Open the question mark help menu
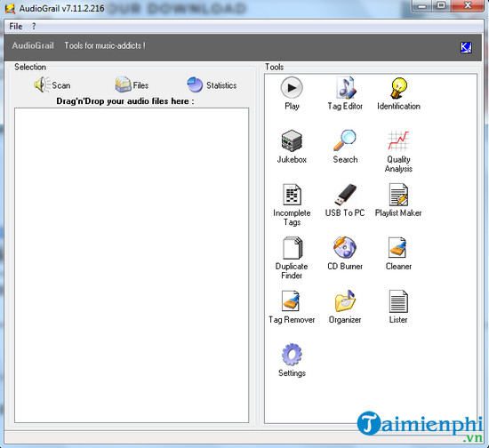The height and width of the screenshot is (448, 489). pyautogui.click(x=34, y=27)
